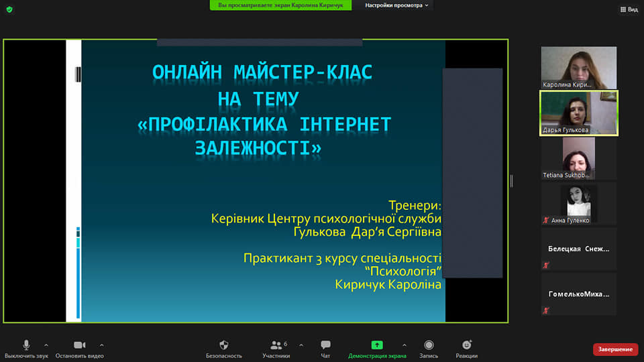
Task: Open the Настройки просмотра dropdown
Action: coord(397,5)
